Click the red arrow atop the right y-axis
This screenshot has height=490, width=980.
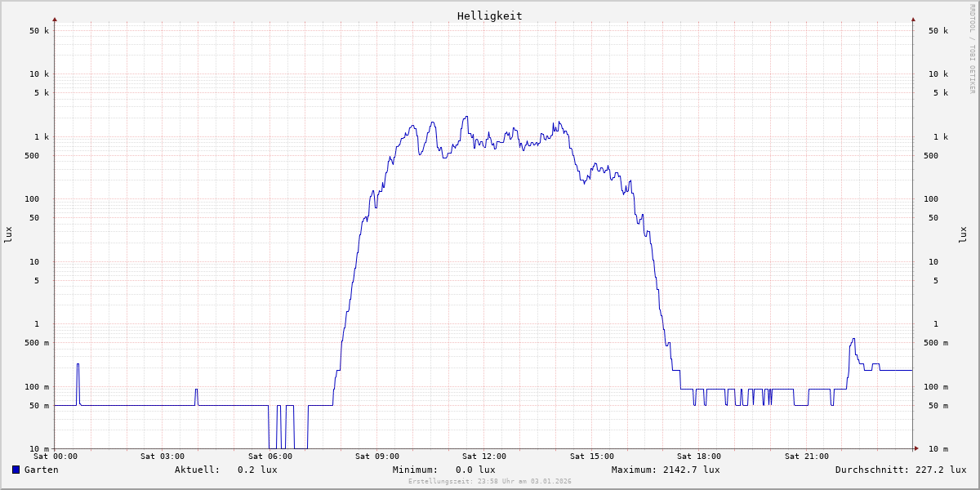point(913,19)
